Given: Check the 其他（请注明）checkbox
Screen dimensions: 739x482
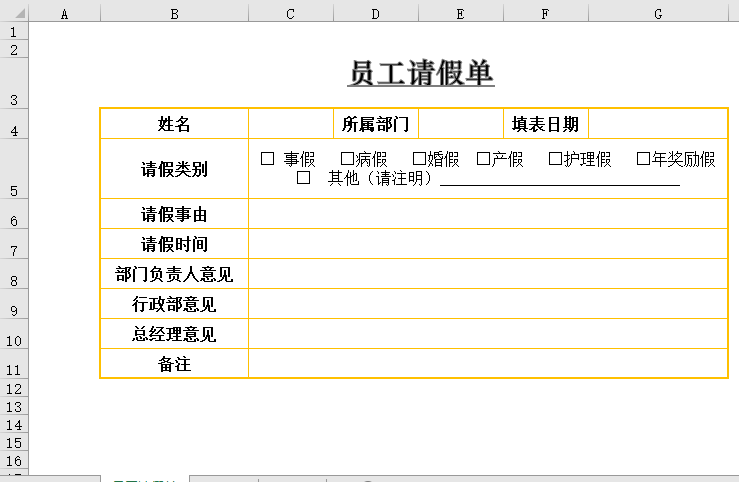Looking at the screenshot, I should pos(304,179).
